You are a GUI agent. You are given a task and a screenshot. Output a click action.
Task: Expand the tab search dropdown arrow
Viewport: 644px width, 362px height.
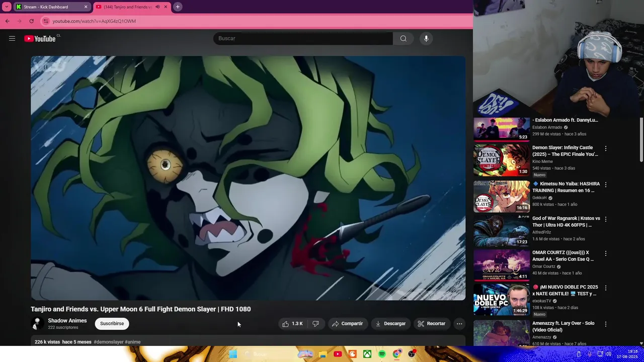[x=7, y=7]
